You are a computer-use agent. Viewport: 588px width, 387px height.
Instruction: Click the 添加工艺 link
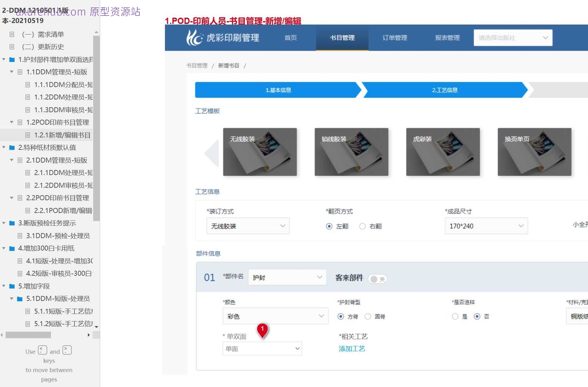coord(352,348)
